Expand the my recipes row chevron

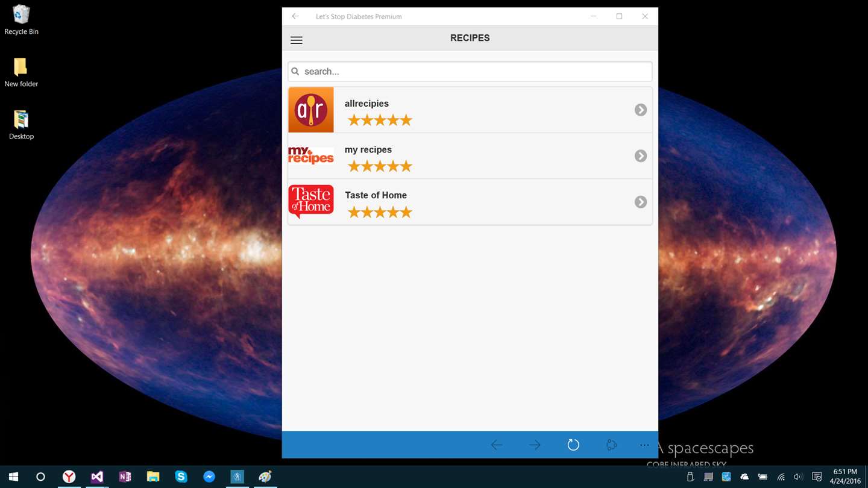[x=641, y=156]
